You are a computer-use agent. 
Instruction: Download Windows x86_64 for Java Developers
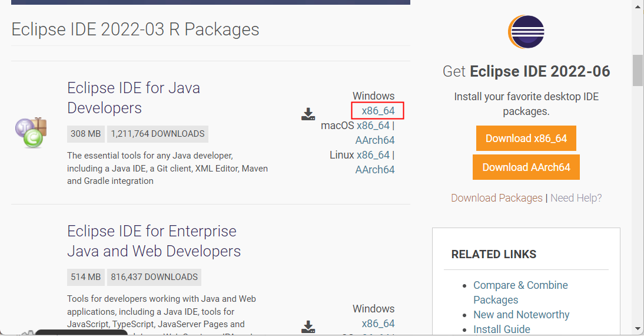pyautogui.click(x=378, y=111)
